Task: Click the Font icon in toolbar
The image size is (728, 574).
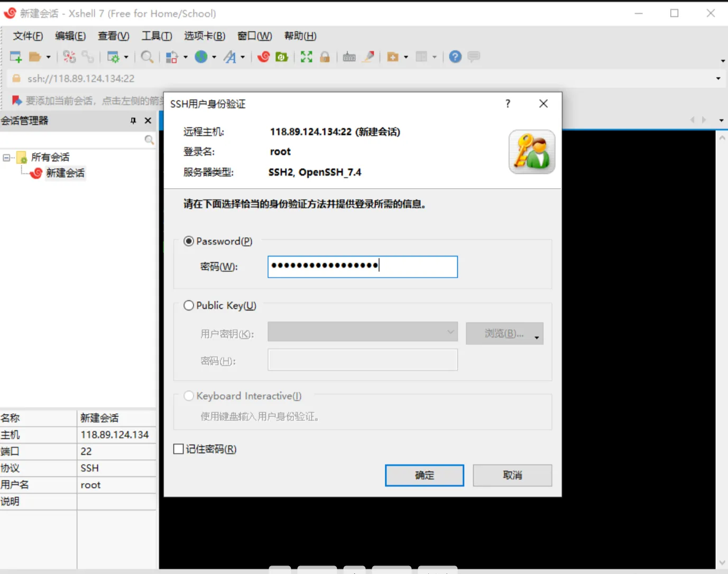Action: (x=229, y=57)
